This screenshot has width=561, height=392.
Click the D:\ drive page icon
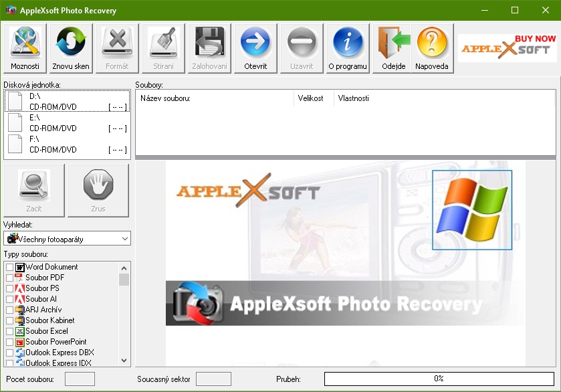(x=15, y=100)
